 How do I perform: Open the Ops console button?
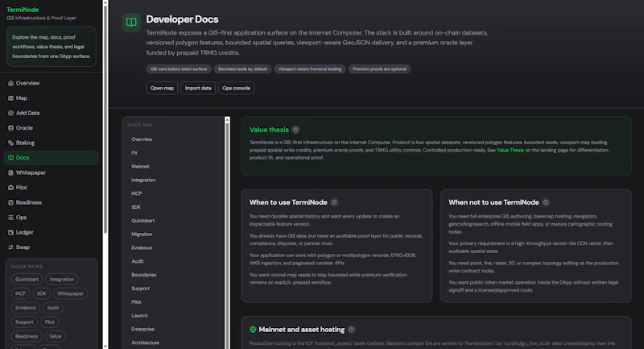tap(236, 88)
